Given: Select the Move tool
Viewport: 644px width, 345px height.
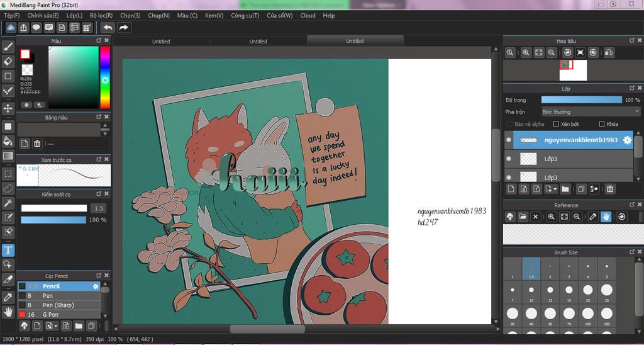Looking at the screenshot, I should pos(8,108).
